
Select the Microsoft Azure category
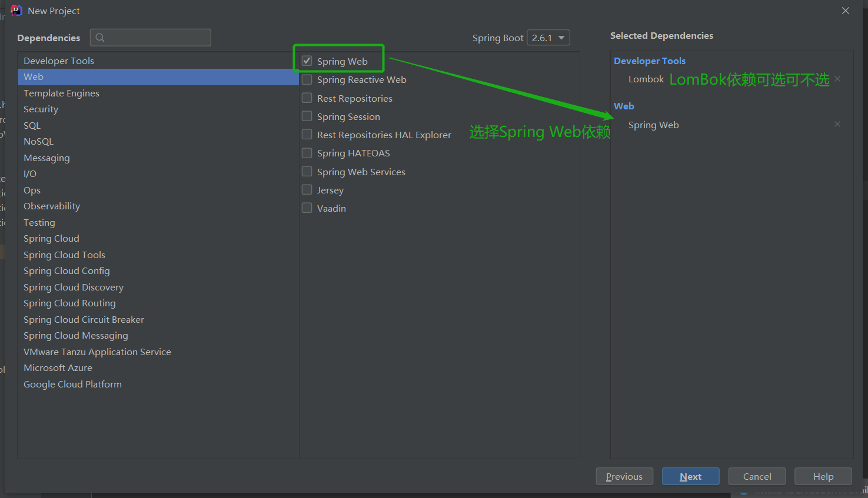[158, 368]
